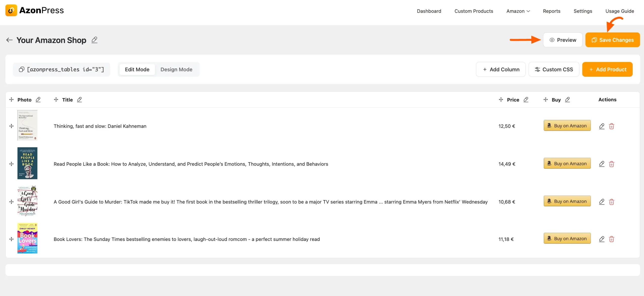Image resolution: width=644 pixels, height=296 pixels.
Task: Switch to Design Mode
Action: point(176,69)
